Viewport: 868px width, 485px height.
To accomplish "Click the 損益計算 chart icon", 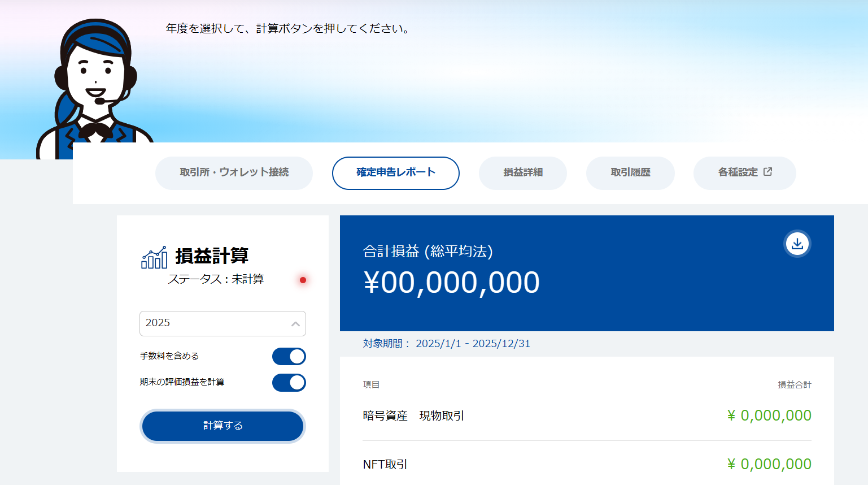I will [x=154, y=257].
